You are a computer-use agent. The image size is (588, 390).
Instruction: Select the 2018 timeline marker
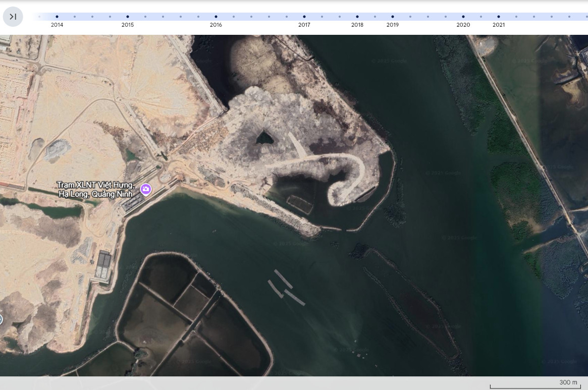(357, 16)
